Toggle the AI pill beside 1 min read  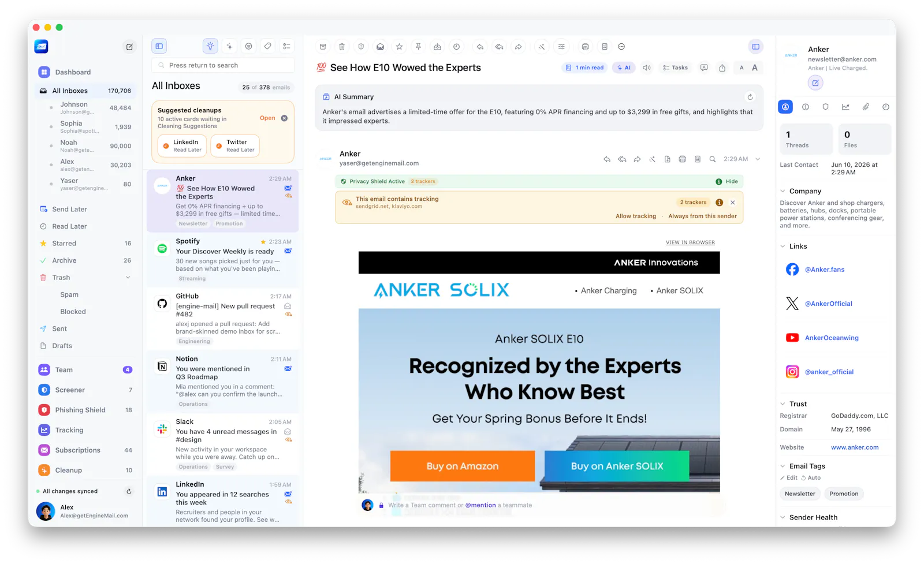pos(624,68)
